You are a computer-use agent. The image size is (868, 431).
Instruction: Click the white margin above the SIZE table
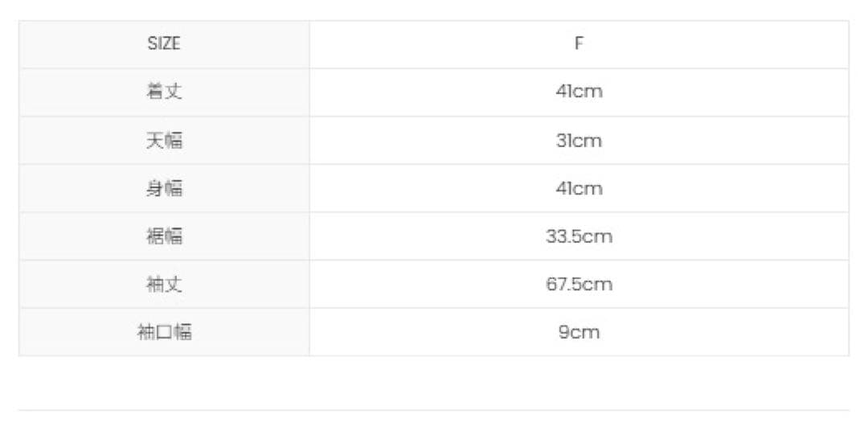coord(434,10)
